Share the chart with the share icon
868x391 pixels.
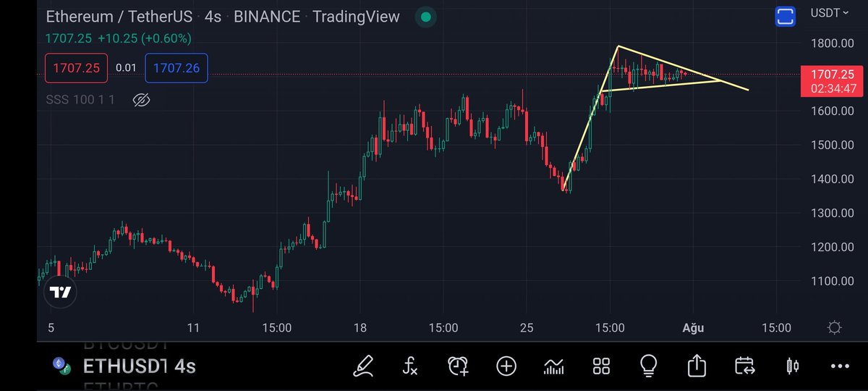coord(697,366)
